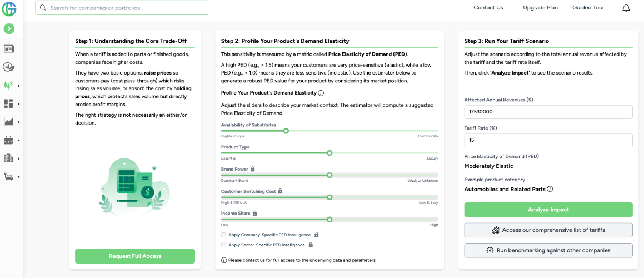Click the Income Share slider handle
Screen dimensions: 644x278
pyautogui.click(x=330, y=220)
